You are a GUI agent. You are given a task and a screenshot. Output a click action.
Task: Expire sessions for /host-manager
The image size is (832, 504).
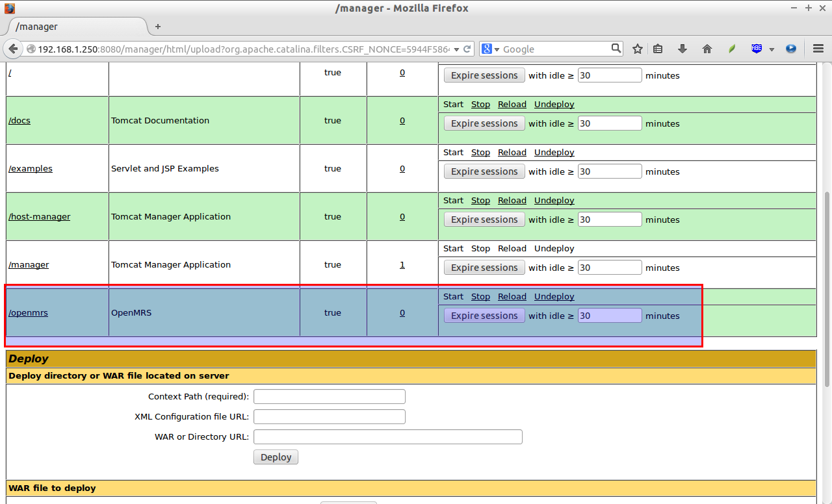click(x=484, y=220)
